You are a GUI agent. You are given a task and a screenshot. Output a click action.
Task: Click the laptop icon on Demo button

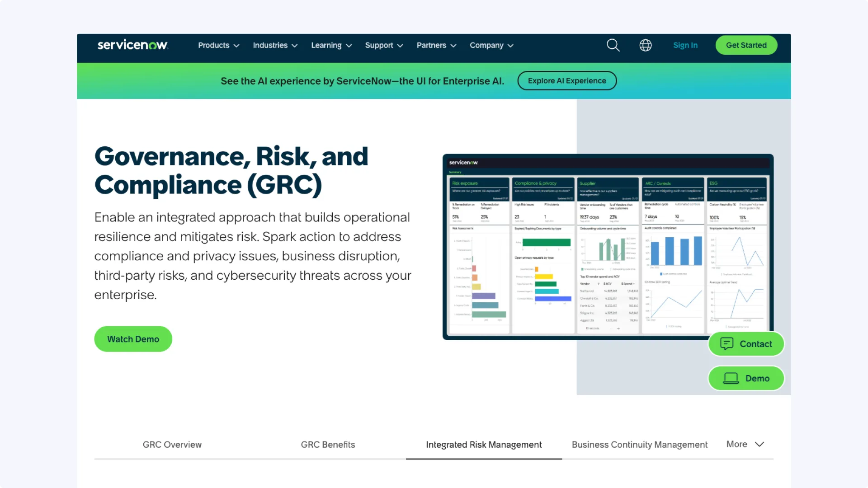point(731,378)
